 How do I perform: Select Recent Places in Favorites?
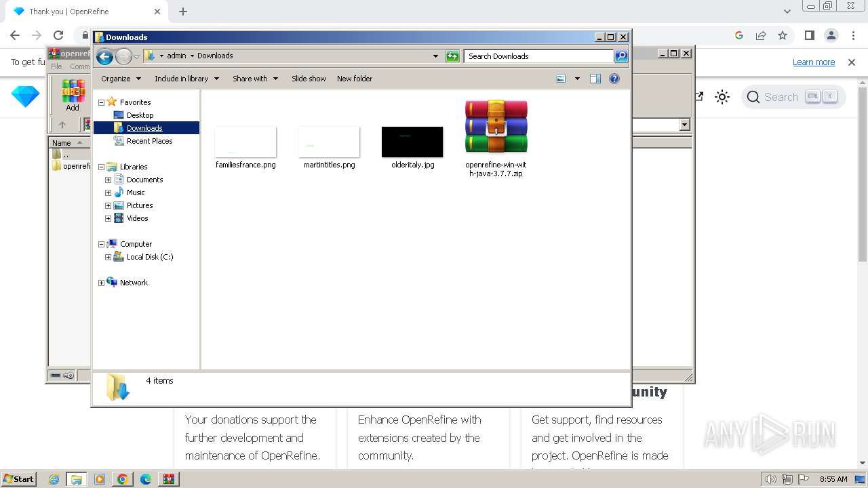tap(149, 141)
